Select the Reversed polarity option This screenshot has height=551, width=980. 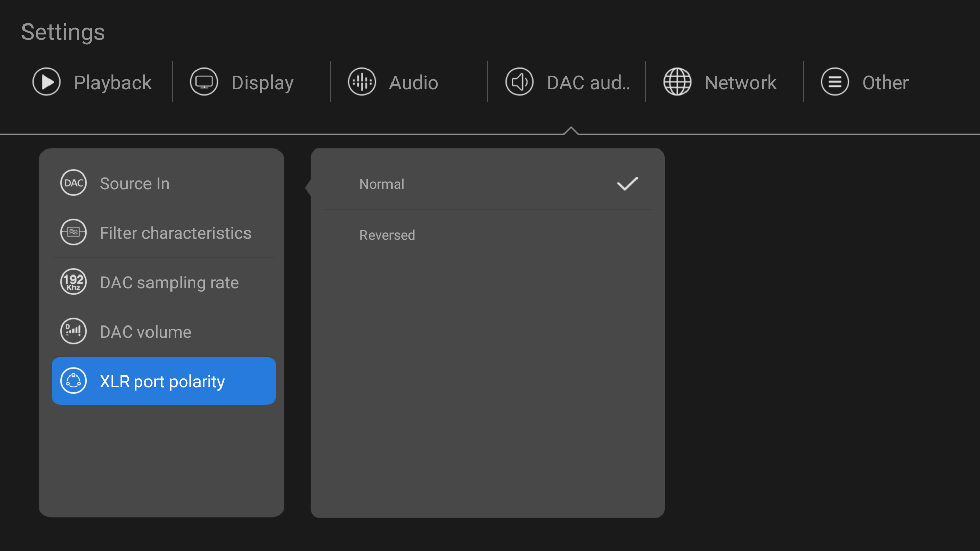coord(387,235)
